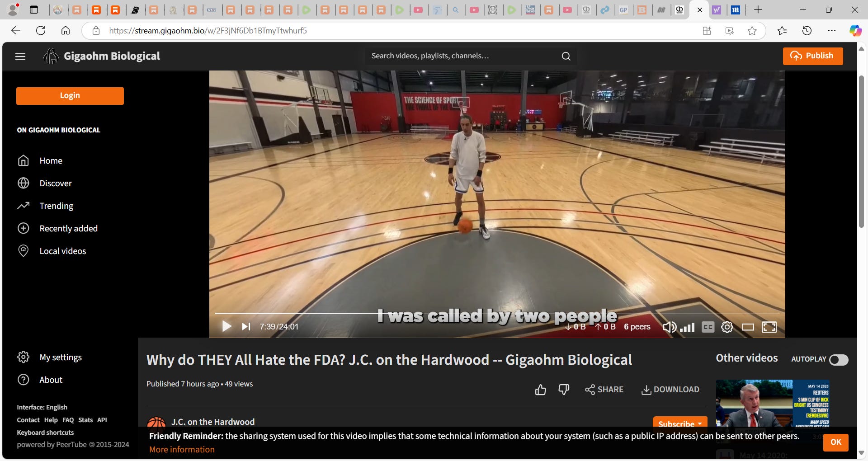The width and height of the screenshot is (868, 461).
Task: Open a new browser tab
Action: 758,9
